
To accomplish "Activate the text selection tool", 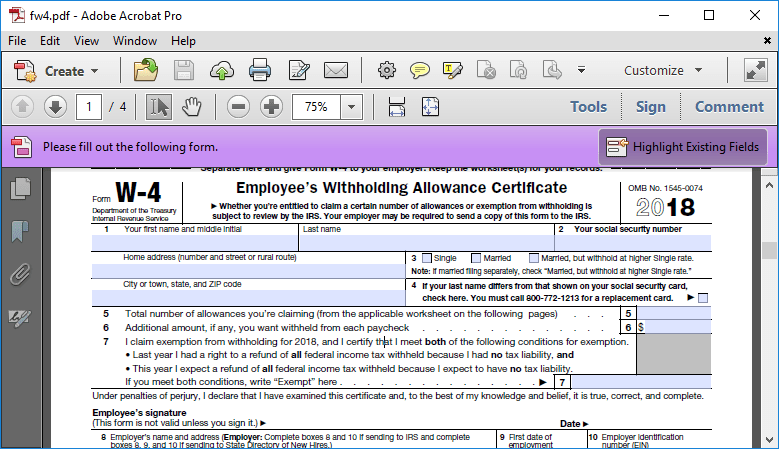I will tap(158, 106).
